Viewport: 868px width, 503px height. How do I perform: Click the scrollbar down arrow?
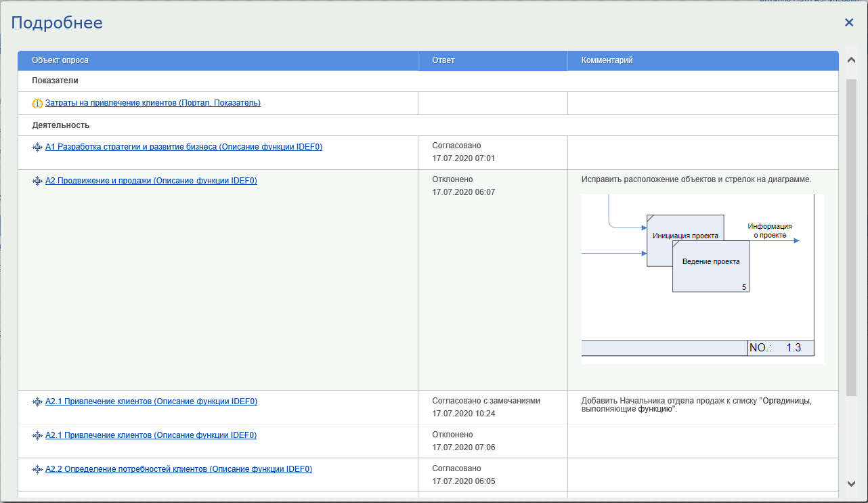(x=851, y=483)
